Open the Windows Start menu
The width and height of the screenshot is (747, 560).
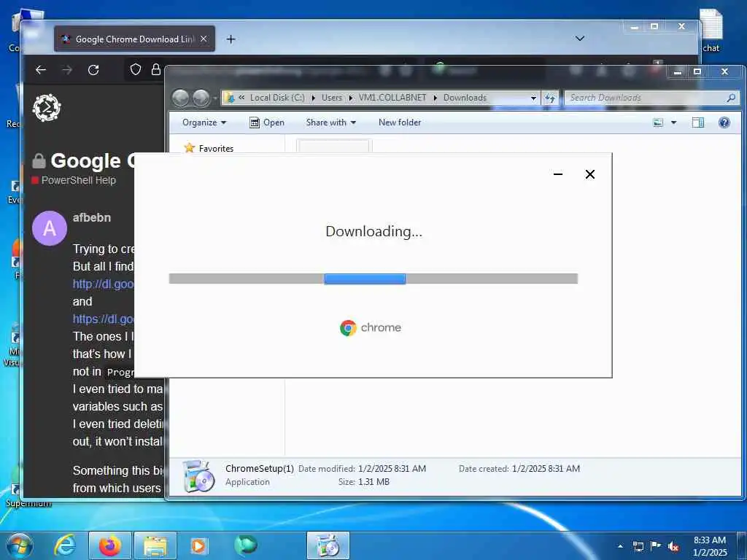coord(20,545)
